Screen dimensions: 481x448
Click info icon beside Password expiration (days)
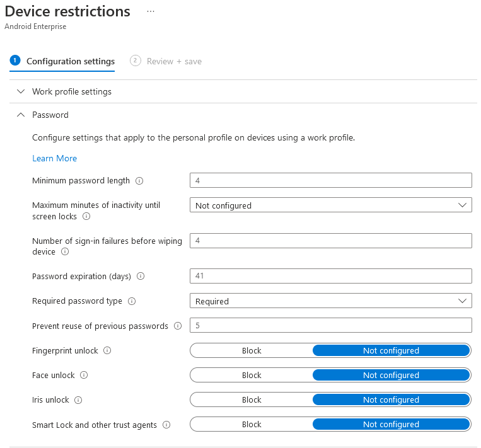point(141,276)
